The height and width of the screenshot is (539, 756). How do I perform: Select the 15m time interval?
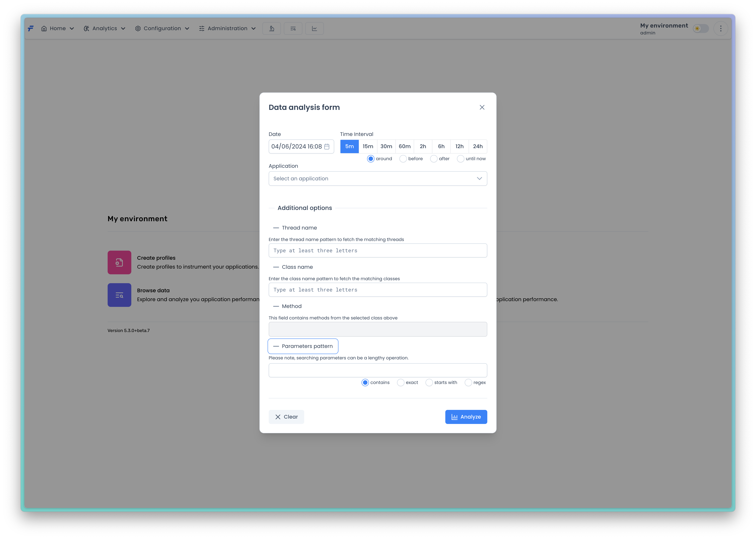click(x=368, y=146)
